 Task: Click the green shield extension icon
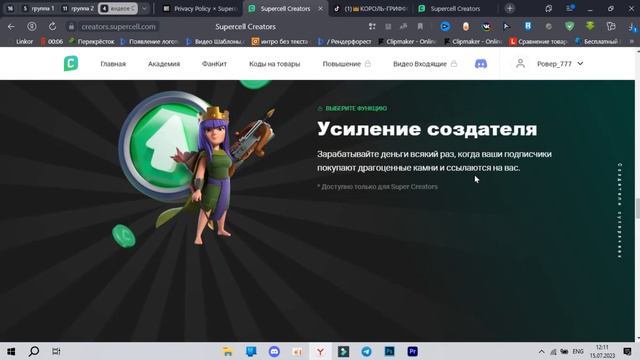coord(569,27)
